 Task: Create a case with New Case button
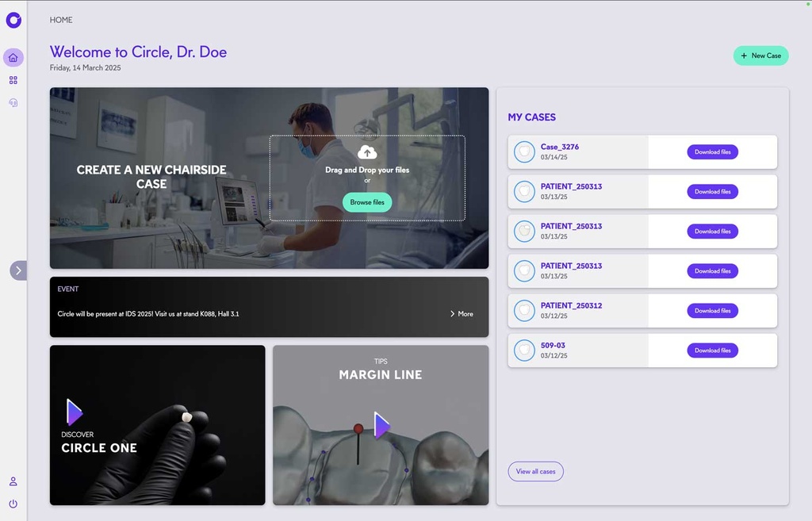(760, 56)
